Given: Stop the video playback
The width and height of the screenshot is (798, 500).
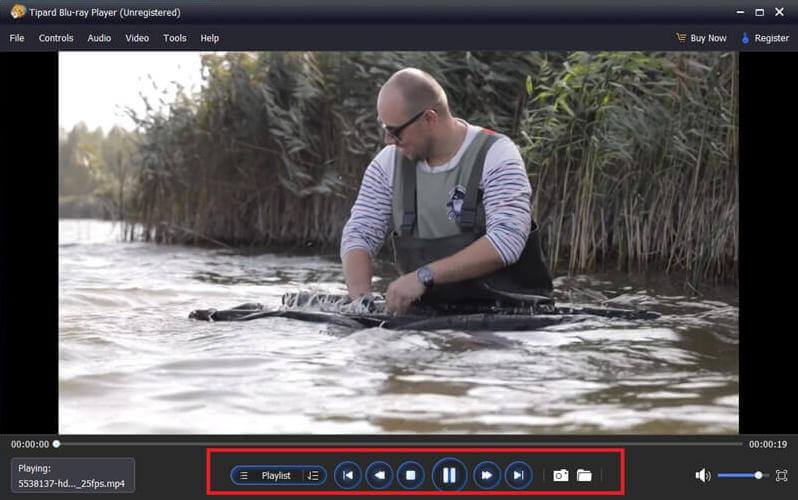Looking at the screenshot, I should click(410, 475).
